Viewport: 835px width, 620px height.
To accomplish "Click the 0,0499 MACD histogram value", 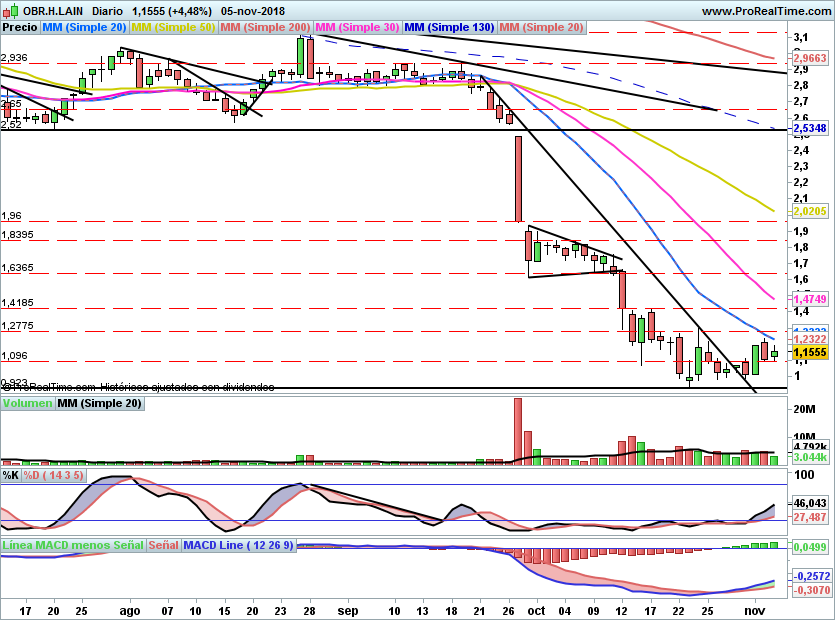I will point(810,547).
